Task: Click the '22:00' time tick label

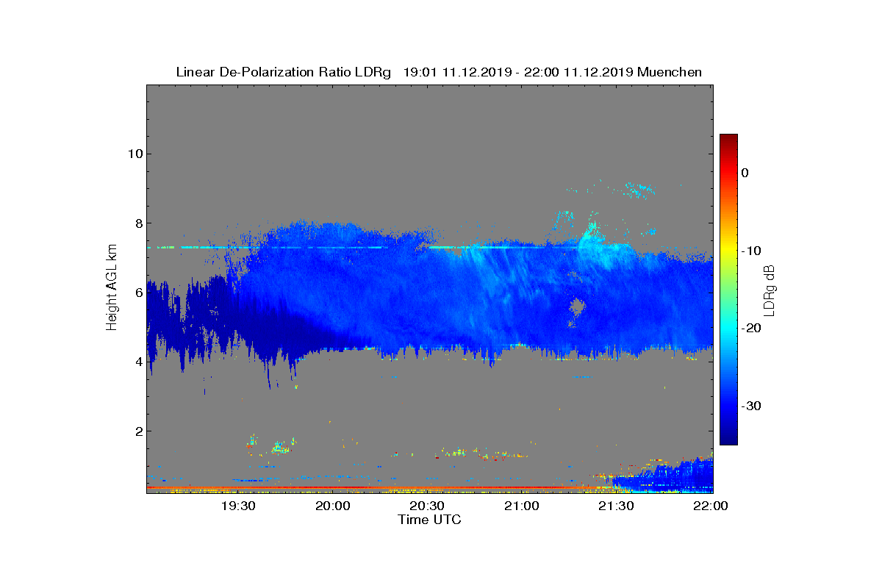Action: click(711, 506)
